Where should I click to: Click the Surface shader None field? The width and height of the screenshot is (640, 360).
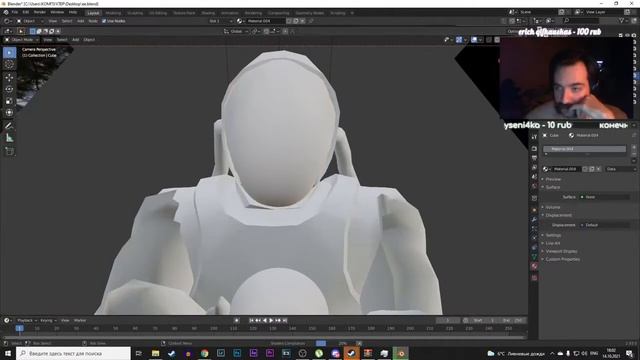604,197
